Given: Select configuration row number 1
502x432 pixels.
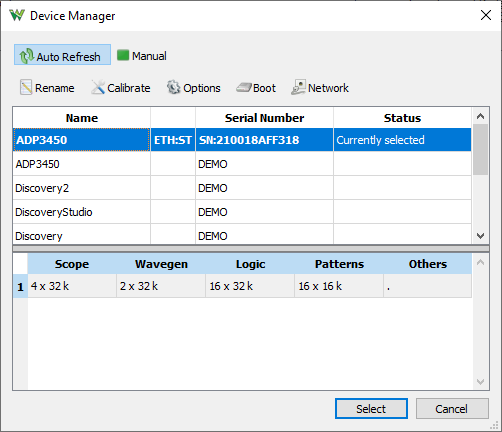Looking at the screenshot, I should pyautogui.click(x=20, y=286).
